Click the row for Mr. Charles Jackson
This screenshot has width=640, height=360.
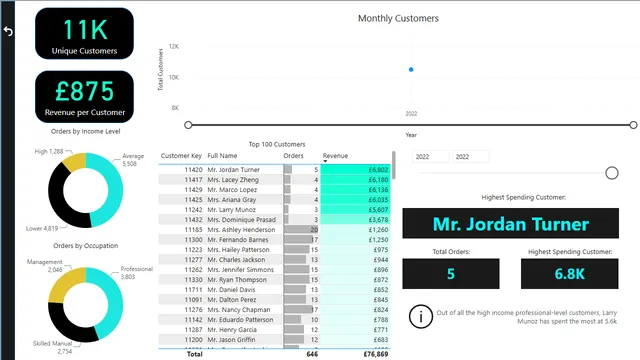pos(274,260)
